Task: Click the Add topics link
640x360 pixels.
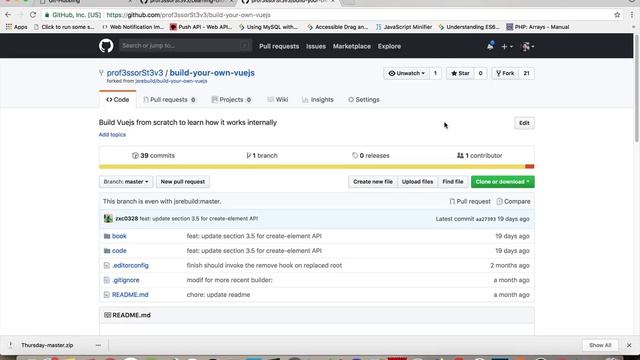Action: point(112,135)
